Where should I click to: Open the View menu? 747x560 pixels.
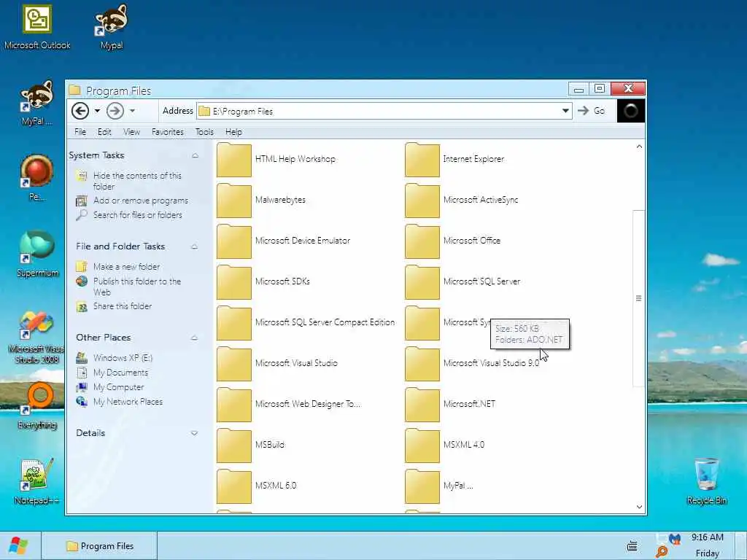(x=131, y=132)
